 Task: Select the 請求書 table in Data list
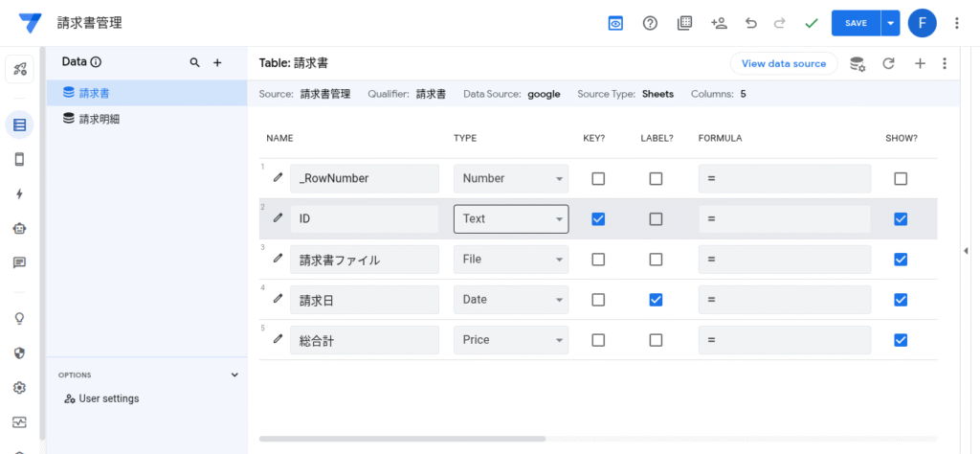[93, 93]
